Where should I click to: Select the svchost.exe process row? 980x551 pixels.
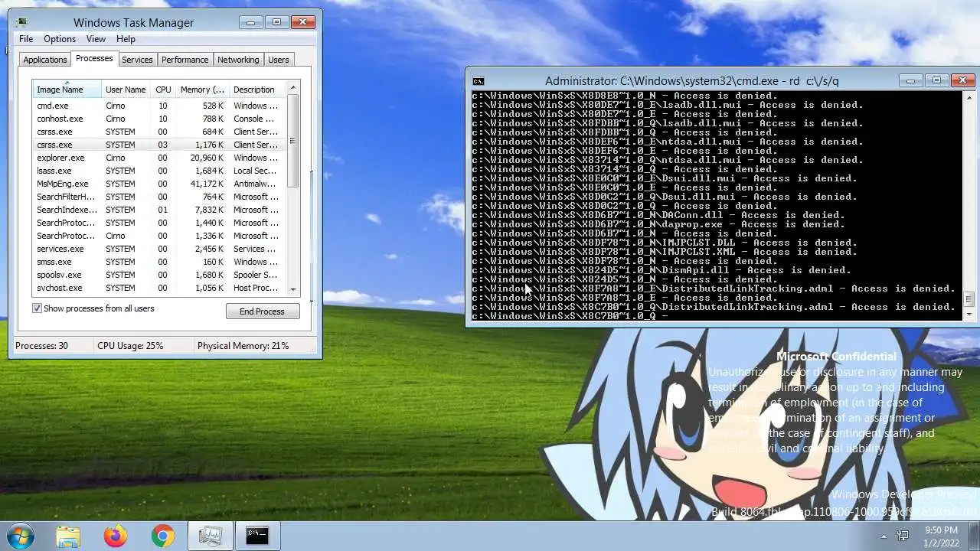pyautogui.click(x=158, y=288)
